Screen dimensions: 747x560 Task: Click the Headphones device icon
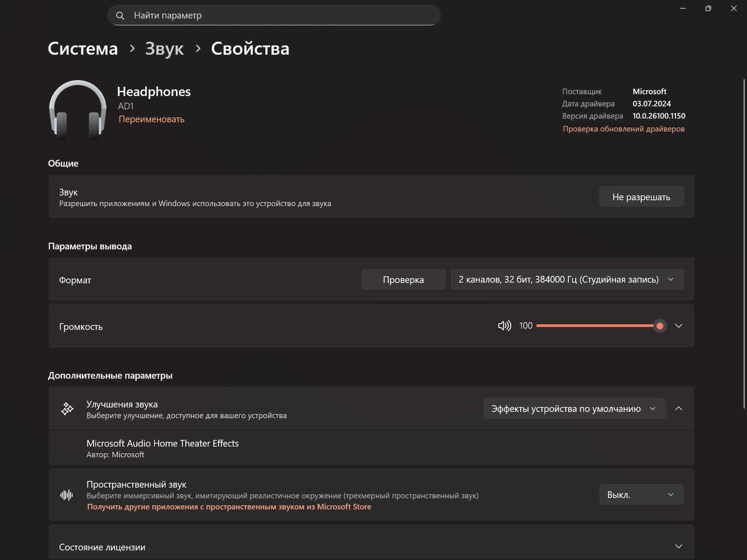78,110
